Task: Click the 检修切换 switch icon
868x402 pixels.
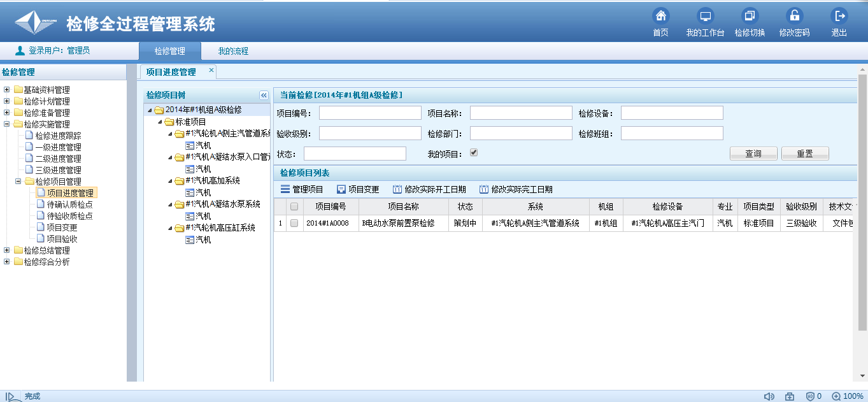Action: tap(750, 17)
